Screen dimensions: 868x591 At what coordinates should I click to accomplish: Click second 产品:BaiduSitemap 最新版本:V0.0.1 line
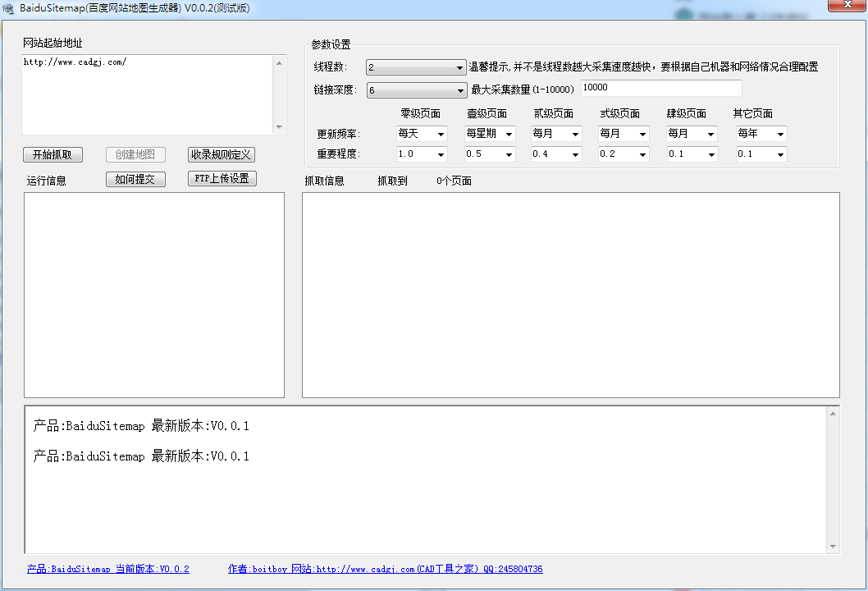(x=141, y=456)
